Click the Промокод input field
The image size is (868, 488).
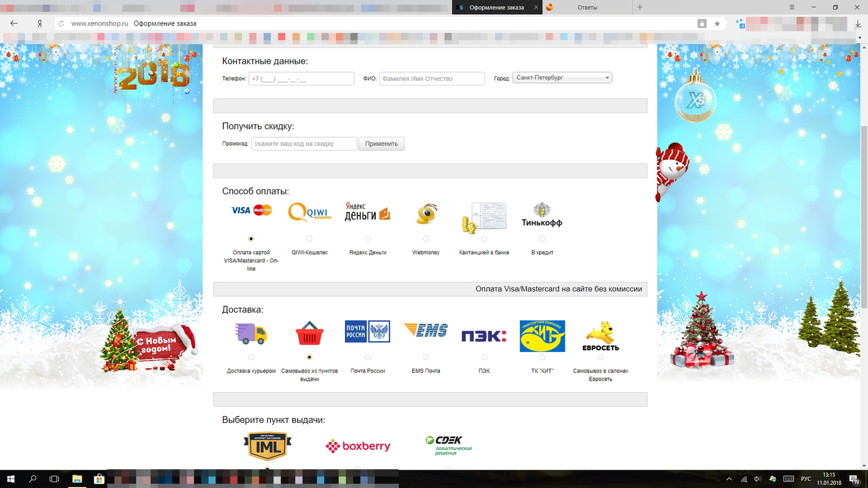pyautogui.click(x=304, y=144)
